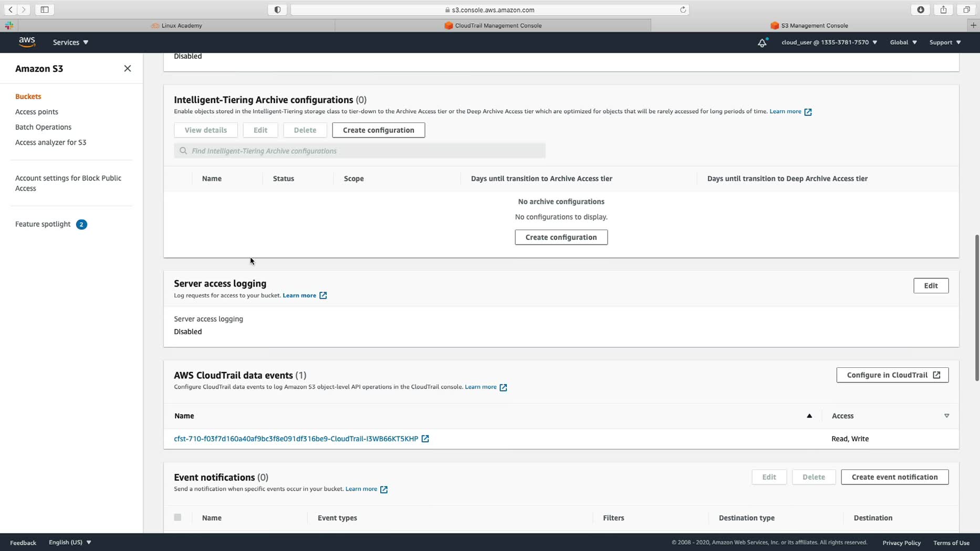
Task: Click the Find Intelligent-Tiering Archive configurations search field
Action: pos(360,151)
